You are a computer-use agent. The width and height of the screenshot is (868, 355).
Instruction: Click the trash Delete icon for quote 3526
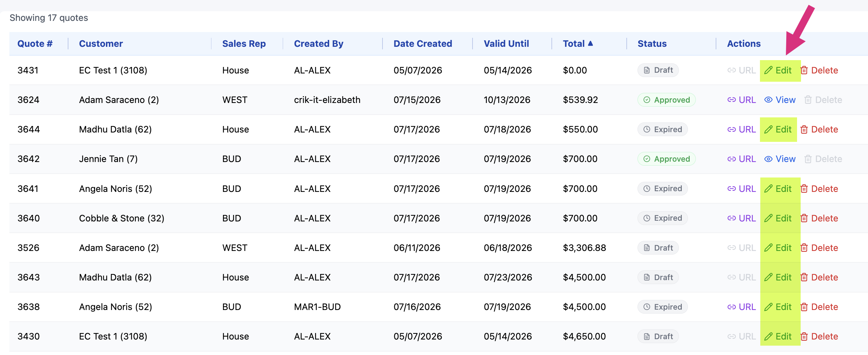804,248
